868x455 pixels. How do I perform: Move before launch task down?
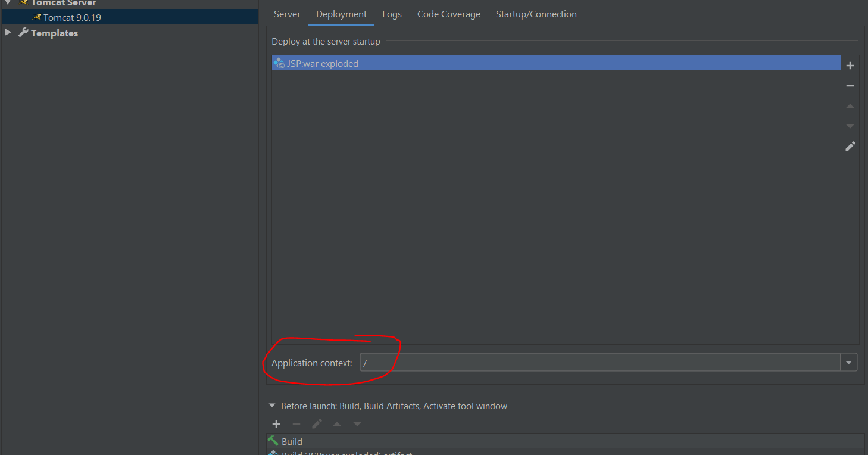tap(357, 424)
